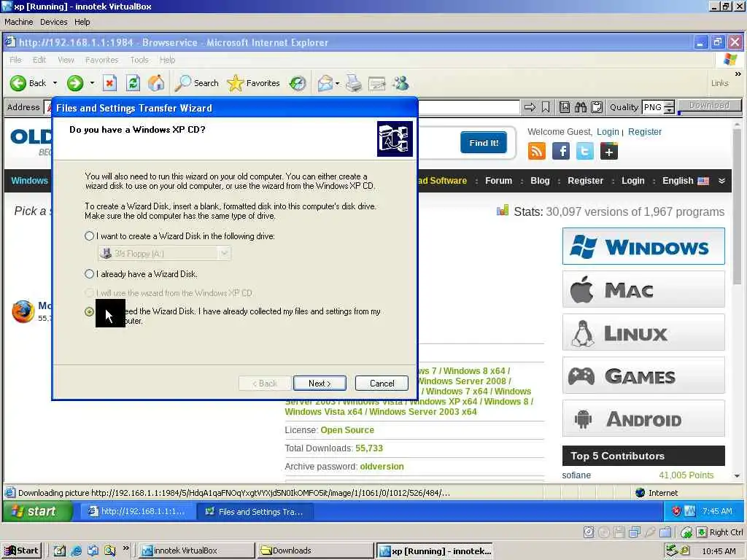Open the Mail icon dropdown arrow
This screenshot has width=747, height=560.
[x=337, y=83]
